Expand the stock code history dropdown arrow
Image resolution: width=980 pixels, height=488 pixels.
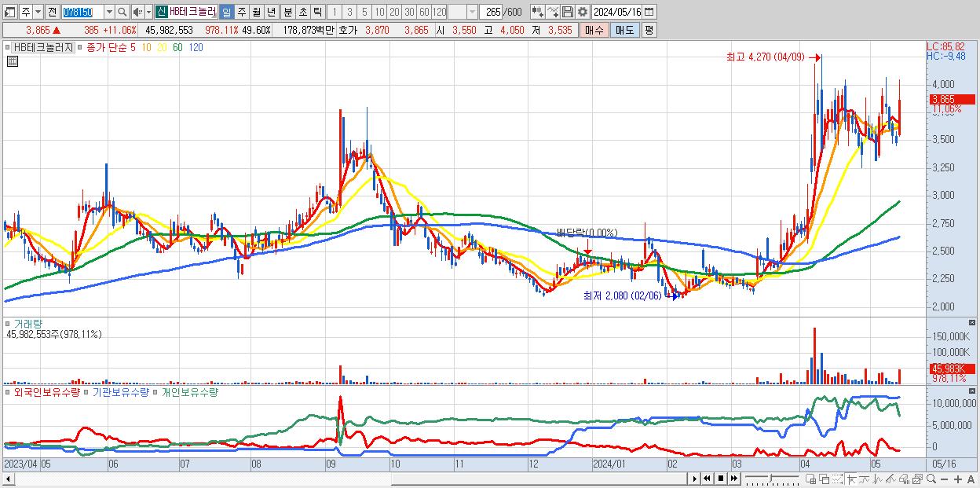coord(109,12)
